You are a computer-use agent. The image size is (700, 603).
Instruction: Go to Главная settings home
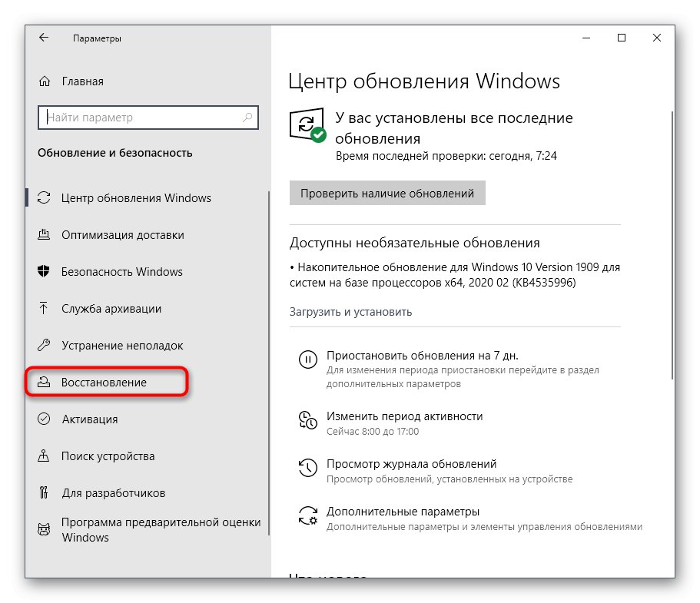click(x=82, y=81)
